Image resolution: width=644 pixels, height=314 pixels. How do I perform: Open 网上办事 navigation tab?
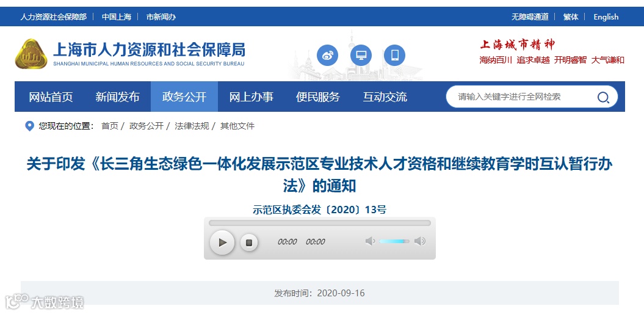[251, 97]
